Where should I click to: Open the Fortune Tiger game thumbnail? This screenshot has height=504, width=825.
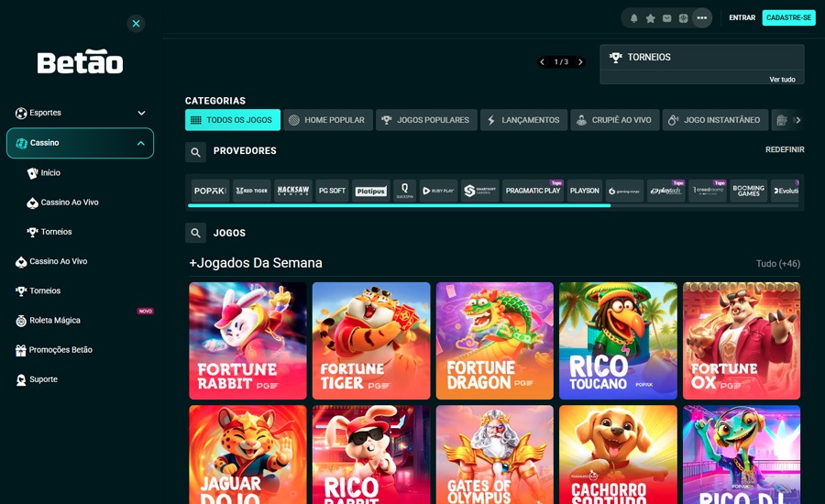click(x=371, y=340)
